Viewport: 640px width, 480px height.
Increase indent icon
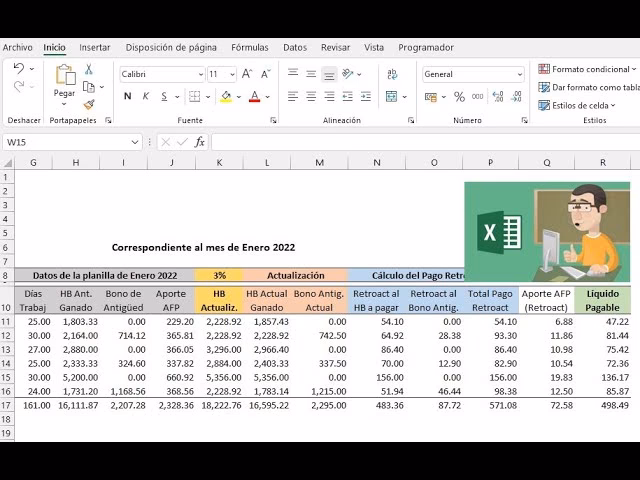[x=366, y=96]
